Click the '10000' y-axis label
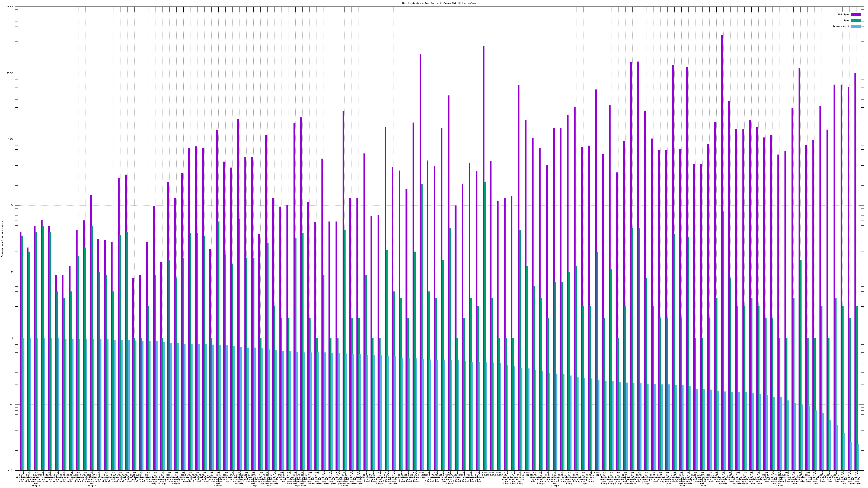868x488 pixels. [x=11, y=73]
